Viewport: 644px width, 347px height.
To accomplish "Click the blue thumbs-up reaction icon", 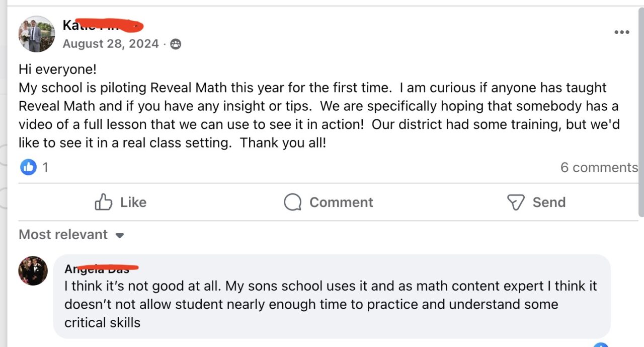I will pyautogui.click(x=28, y=167).
